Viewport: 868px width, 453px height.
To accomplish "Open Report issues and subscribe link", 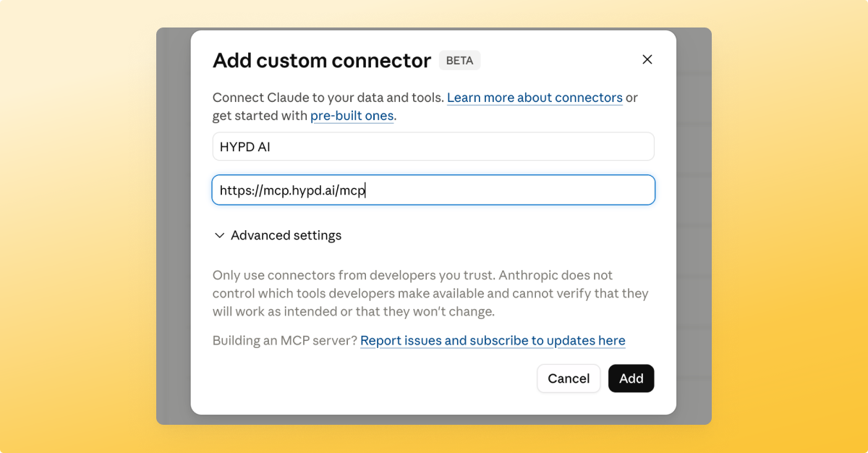I will (493, 341).
